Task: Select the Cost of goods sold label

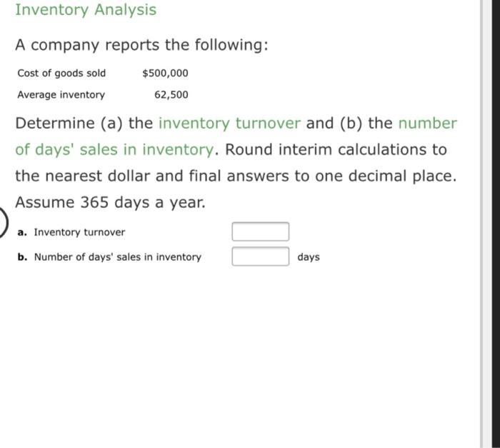Action: pyautogui.click(x=61, y=73)
